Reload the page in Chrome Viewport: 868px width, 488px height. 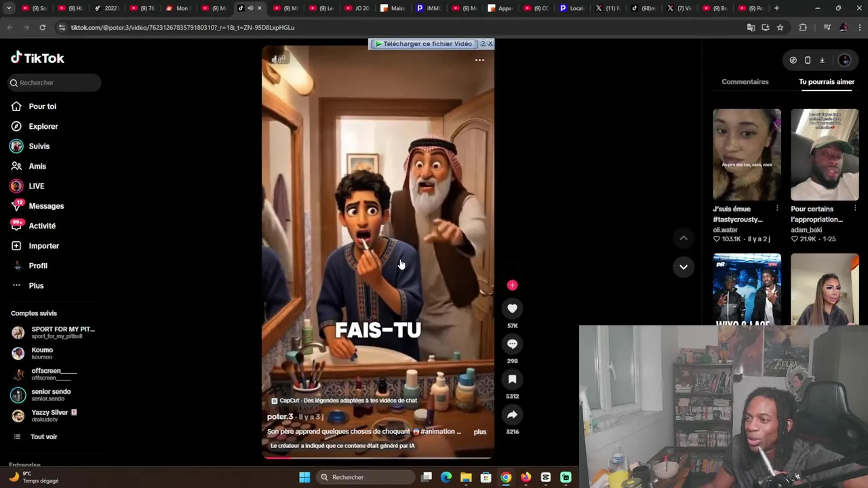point(42,27)
